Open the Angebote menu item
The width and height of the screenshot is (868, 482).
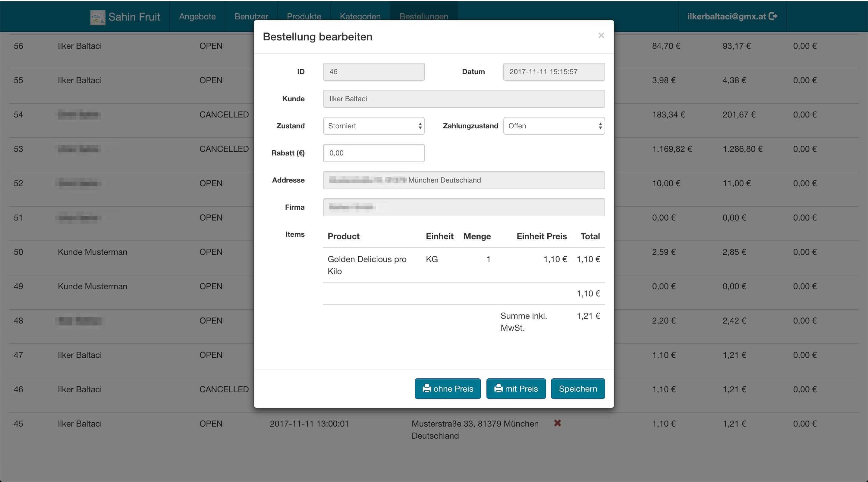197,17
